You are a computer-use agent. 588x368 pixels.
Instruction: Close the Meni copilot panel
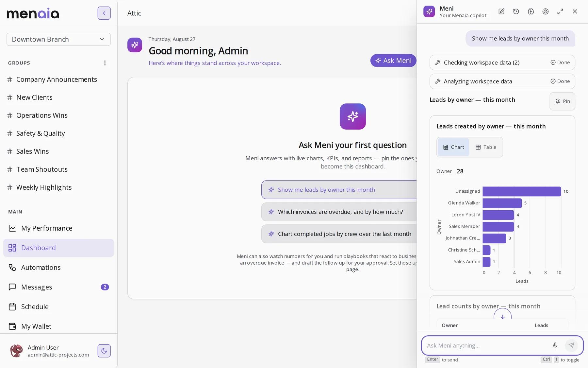[x=575, y=11]
